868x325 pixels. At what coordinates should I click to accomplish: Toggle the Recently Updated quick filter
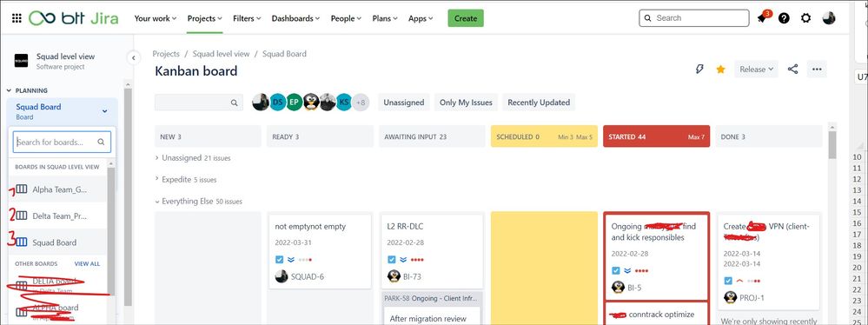pyautogui.click(x=539, y=103)
